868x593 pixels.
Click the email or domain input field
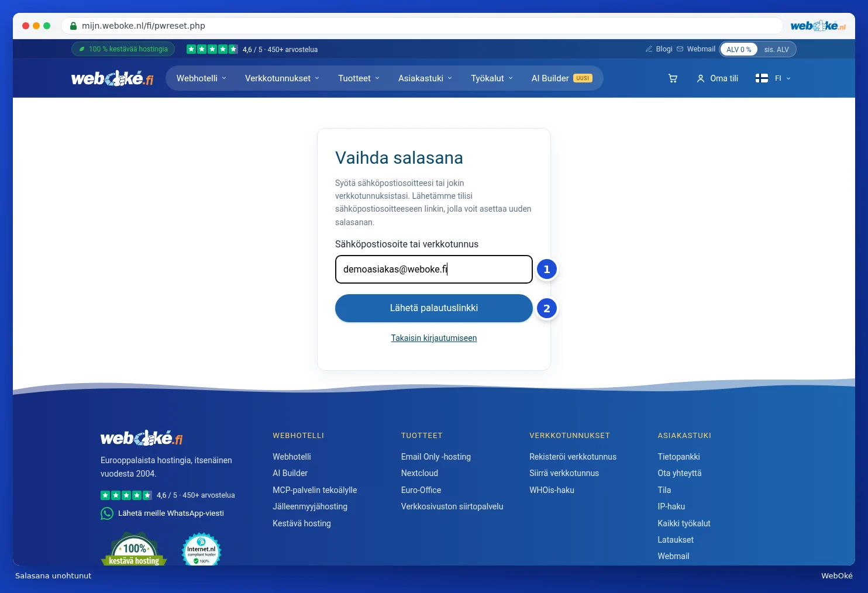(434, 270)
